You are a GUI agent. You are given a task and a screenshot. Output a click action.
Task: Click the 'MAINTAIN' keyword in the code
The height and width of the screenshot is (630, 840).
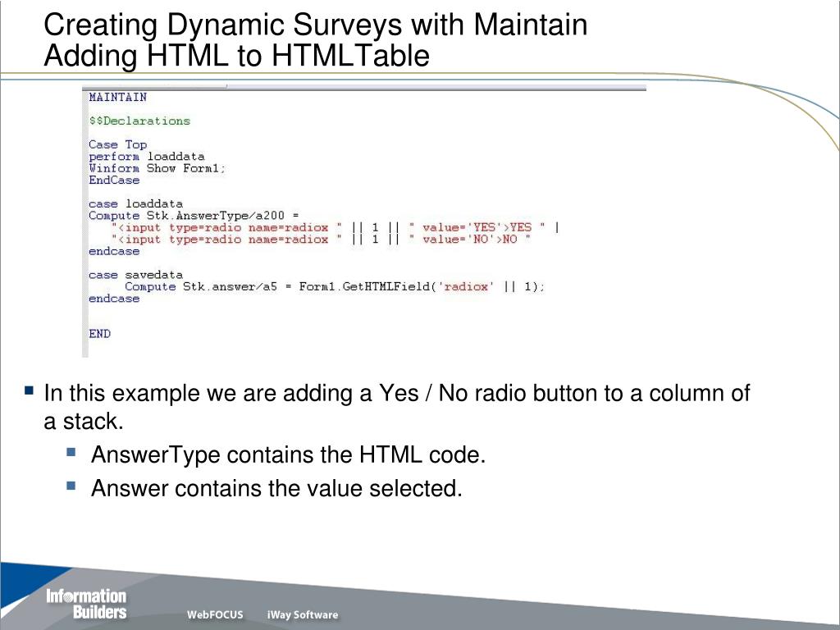pyautogui.click(x=118, y=97)
